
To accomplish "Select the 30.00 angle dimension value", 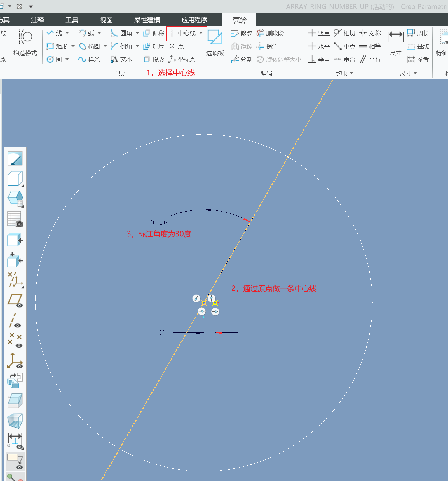I will [157, 223].
